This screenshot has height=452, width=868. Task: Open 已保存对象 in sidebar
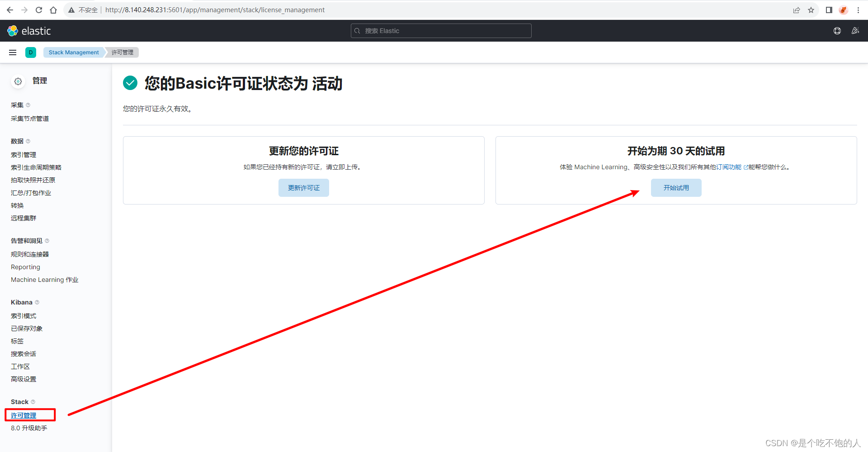point(27,328)
